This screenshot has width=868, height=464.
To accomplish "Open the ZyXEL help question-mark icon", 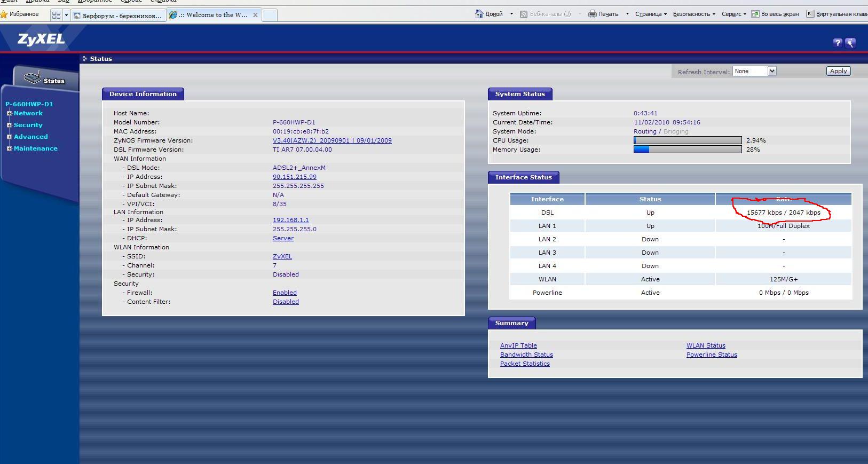I will tap(838, 43).
